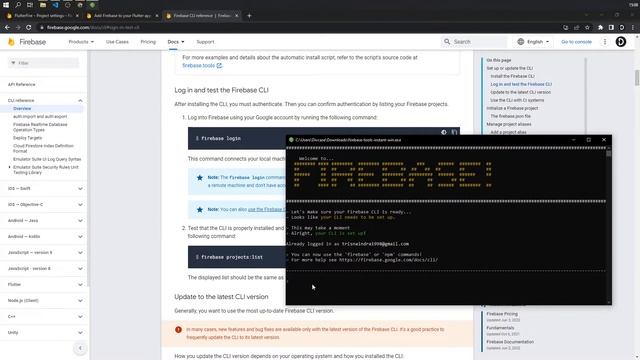Close the FlutterFire Project settings tab
This screenshot has width=640, height=360.
pos(77,16)
